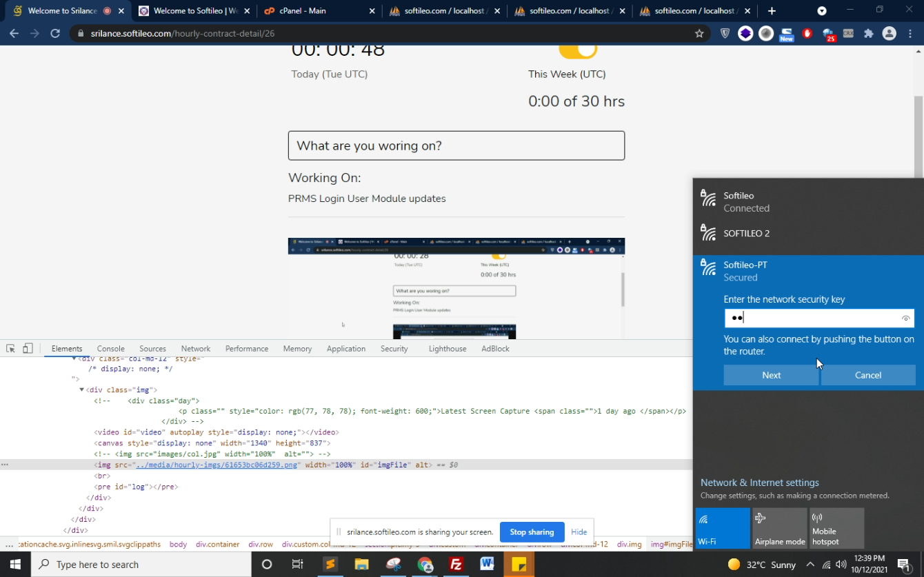Image resolution: width=924 pixels, height=577 pixels.
Task: Open the Chrome tab search dropdown
Action: click(822, 11)
